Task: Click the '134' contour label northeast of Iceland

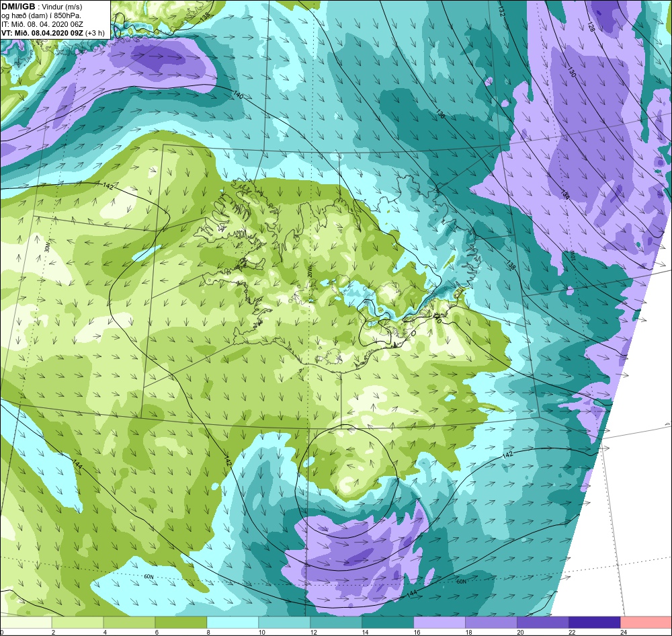Action: tap(565, 194)
